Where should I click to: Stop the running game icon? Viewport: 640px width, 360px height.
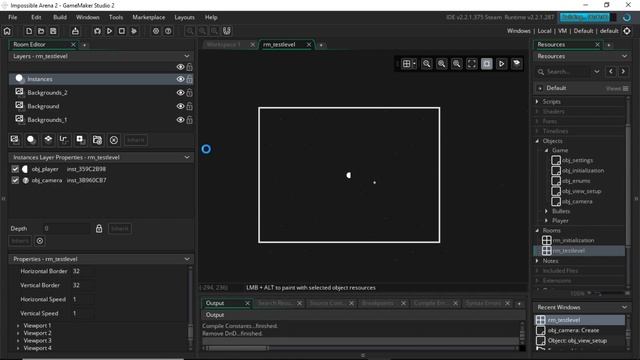(122, 31)
